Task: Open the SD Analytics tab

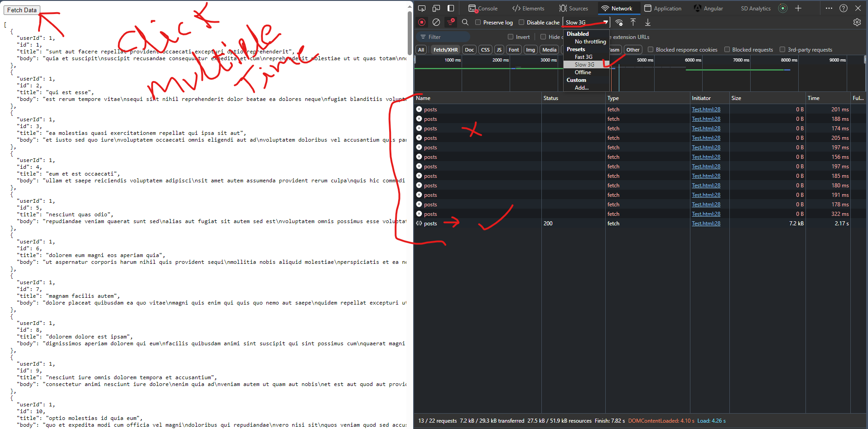Action: pos(756,8)
